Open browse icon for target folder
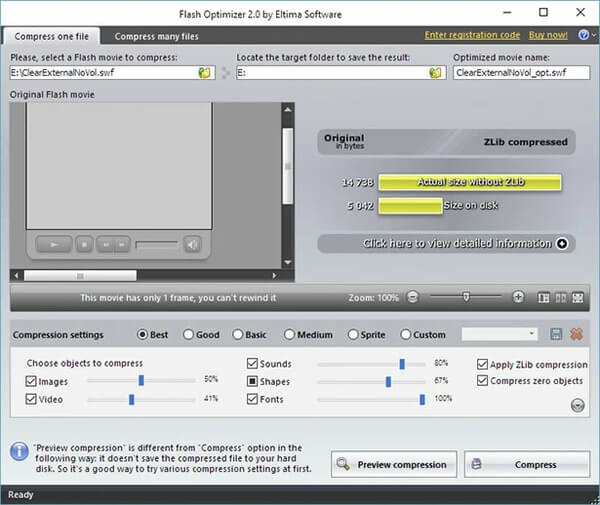This screenshot has width=600, height=505. tap(435, 72)
